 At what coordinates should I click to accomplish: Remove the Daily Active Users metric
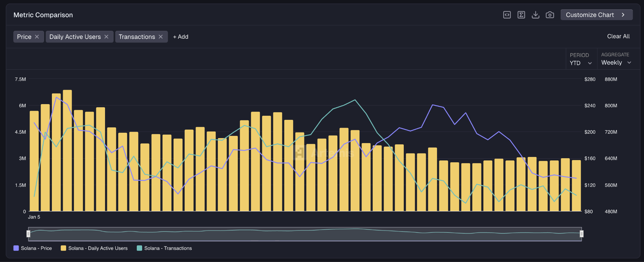click(x=107, y=37)
